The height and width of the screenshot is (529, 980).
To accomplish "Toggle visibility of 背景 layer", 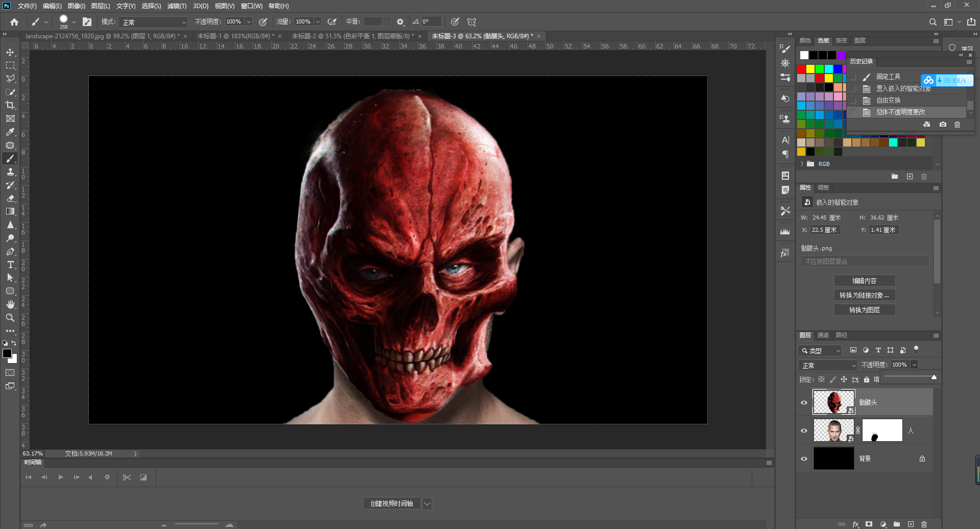I will [804, 459].
